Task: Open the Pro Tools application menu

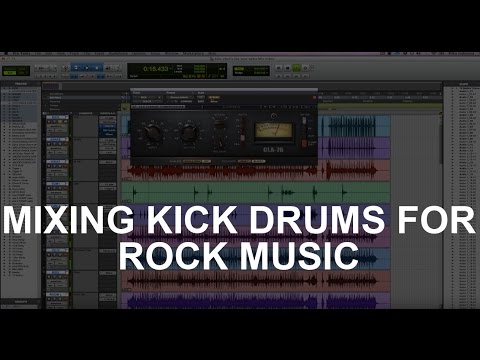Action: coord(21,53)
